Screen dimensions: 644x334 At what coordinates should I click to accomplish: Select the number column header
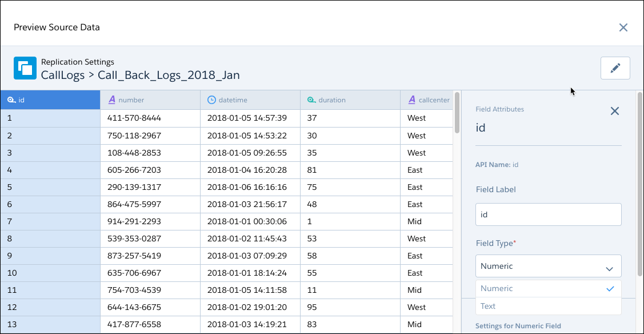pyautogui.click(x=150, y=100)
